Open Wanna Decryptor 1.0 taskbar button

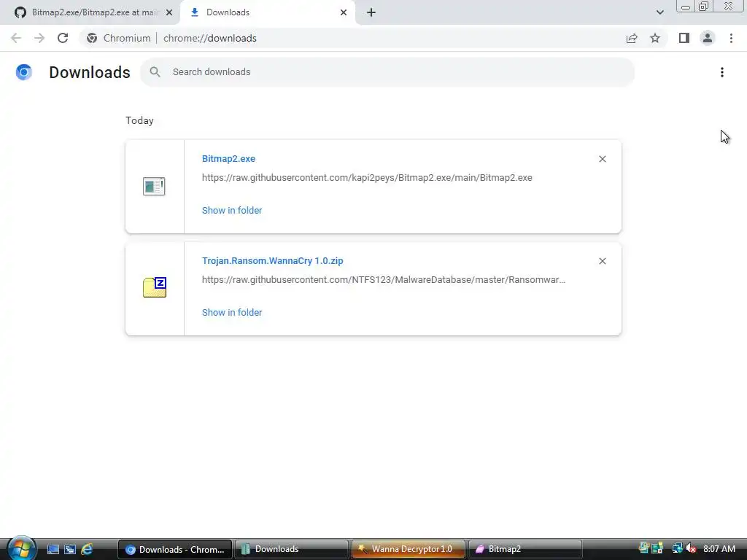(x=409, y=549)
